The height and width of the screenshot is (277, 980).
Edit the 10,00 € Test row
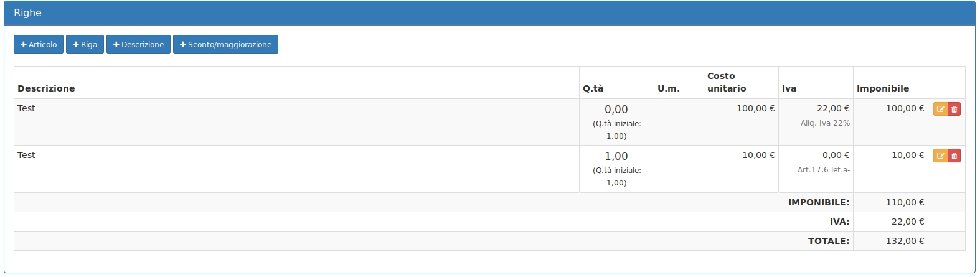[940, 156]
